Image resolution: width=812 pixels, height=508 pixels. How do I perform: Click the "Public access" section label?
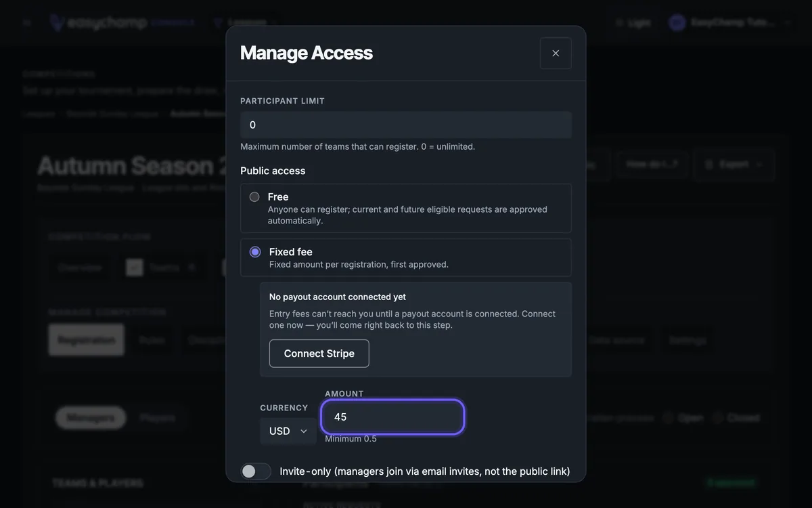pos(273,171)
